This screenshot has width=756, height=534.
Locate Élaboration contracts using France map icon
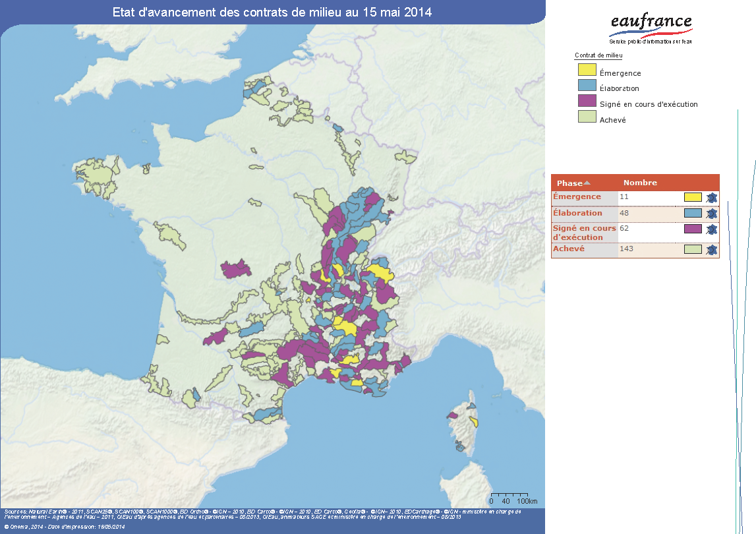(x=712, y=214)
